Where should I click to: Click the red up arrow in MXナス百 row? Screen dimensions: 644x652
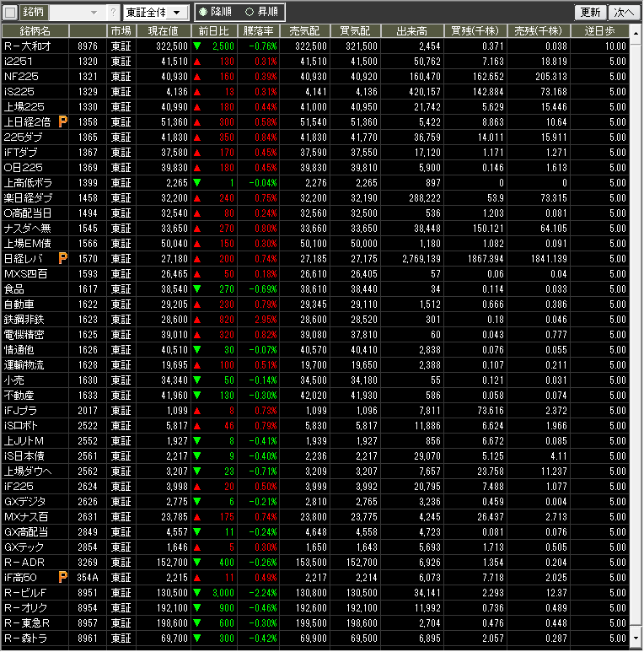(x=197, y=517)
